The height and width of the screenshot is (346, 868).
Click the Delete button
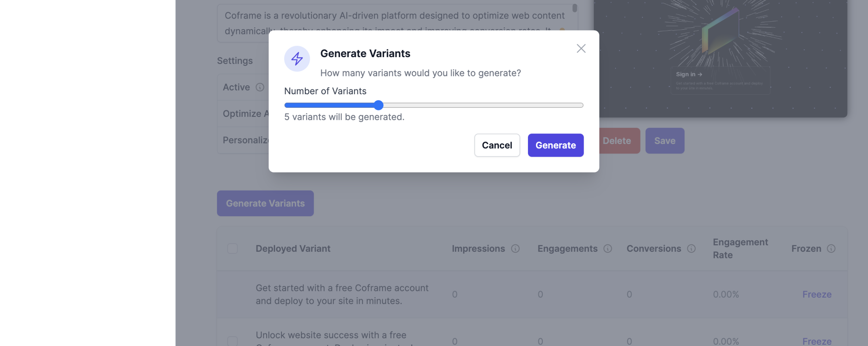(x=617, y=141)
